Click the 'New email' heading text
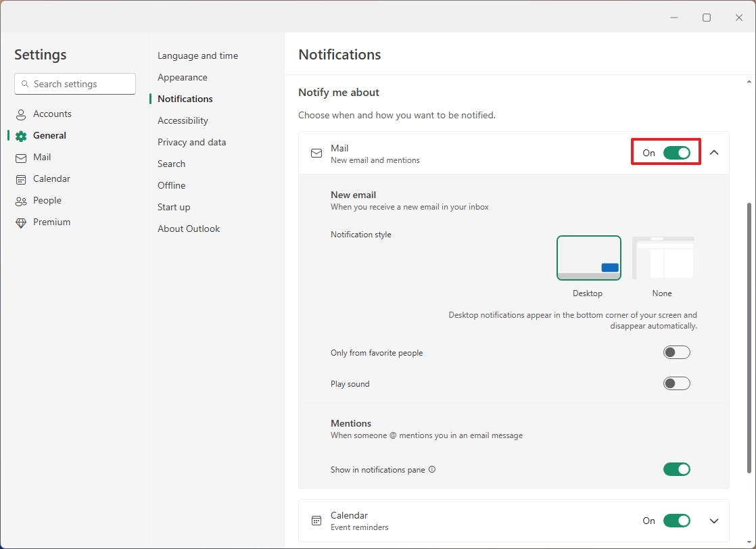The height and width of the screenshot is (549, 756). [x=353, y=195]
